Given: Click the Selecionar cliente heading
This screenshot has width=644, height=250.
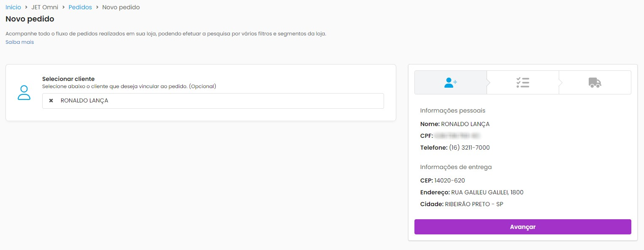Looking at the screenshot, I should (68, 79).
